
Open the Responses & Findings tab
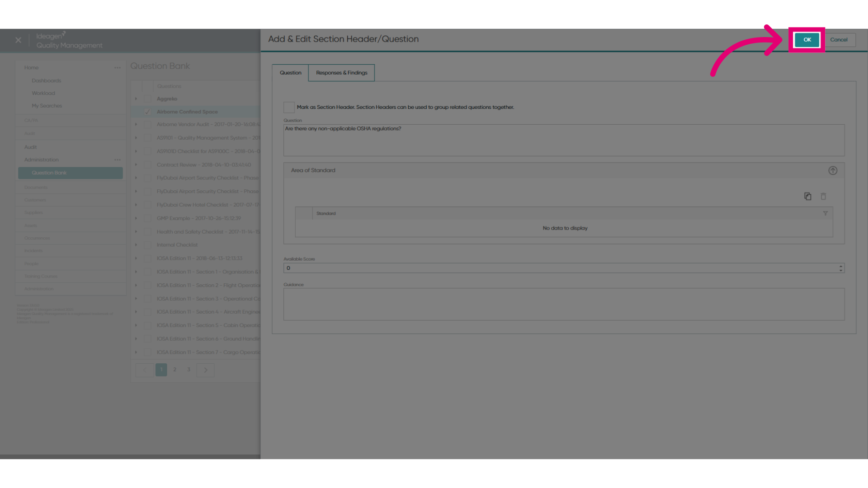point(341,73)
